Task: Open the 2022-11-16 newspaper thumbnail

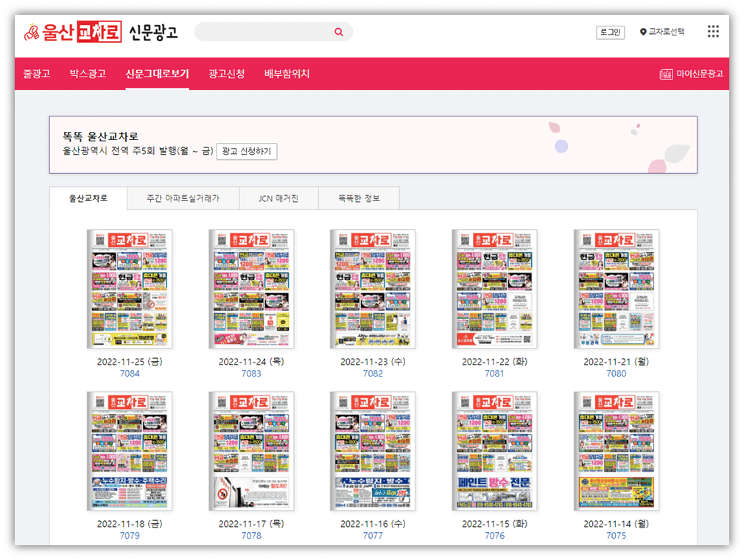Action: tap(373, 452)
